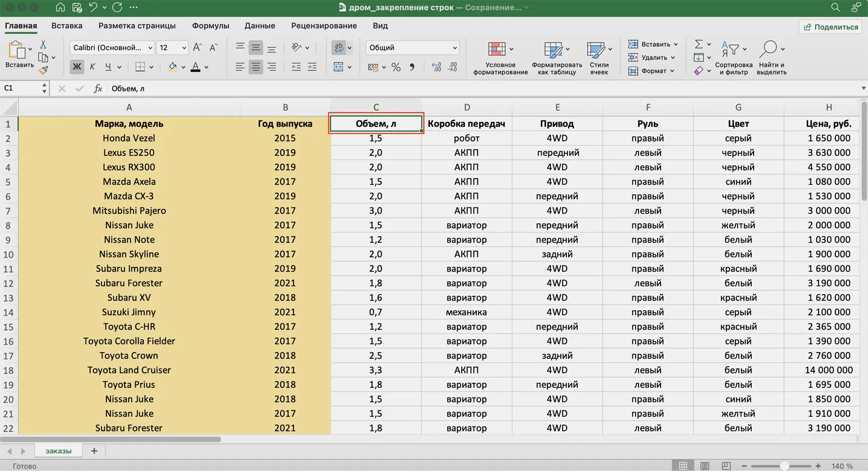
Task: Click the percent style icon
Action: click(x=396, y=67)
